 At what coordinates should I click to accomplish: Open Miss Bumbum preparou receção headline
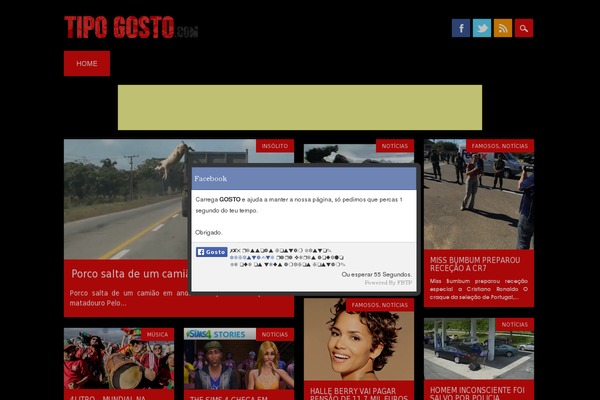(x=475, y=264)
